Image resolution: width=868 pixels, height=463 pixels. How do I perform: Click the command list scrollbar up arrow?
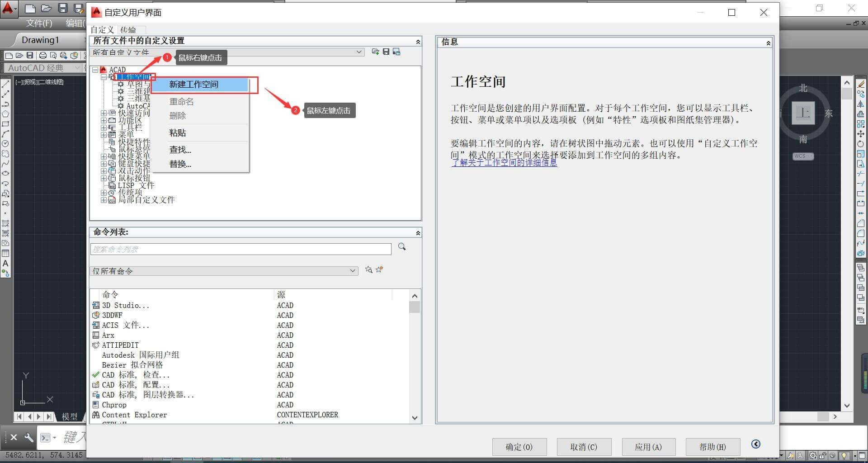[x=415, y=296]
